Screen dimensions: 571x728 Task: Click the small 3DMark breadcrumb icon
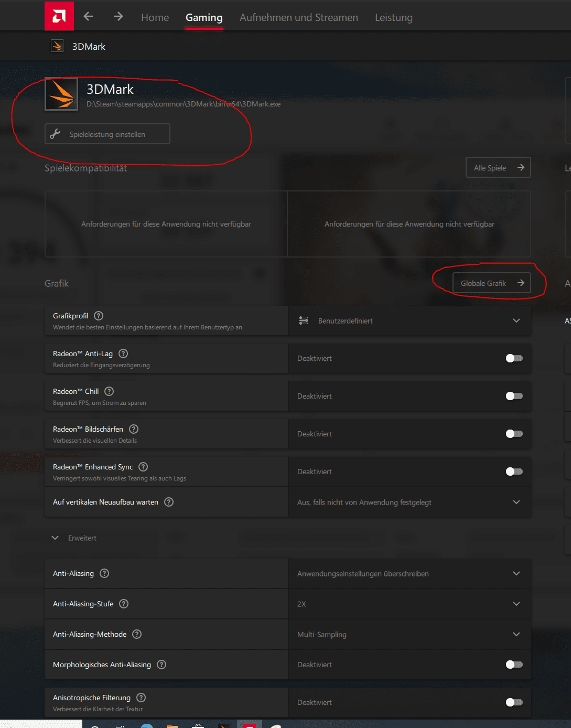point(57,46)
